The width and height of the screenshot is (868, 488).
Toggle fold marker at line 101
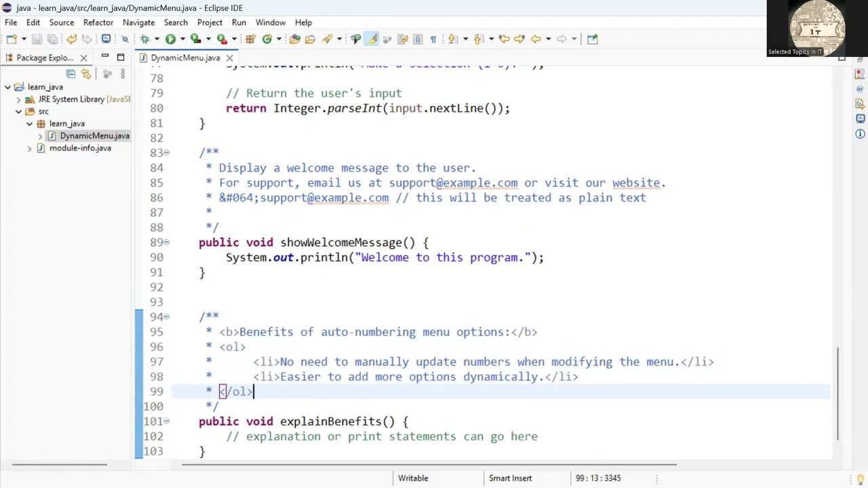click(167, 421)
